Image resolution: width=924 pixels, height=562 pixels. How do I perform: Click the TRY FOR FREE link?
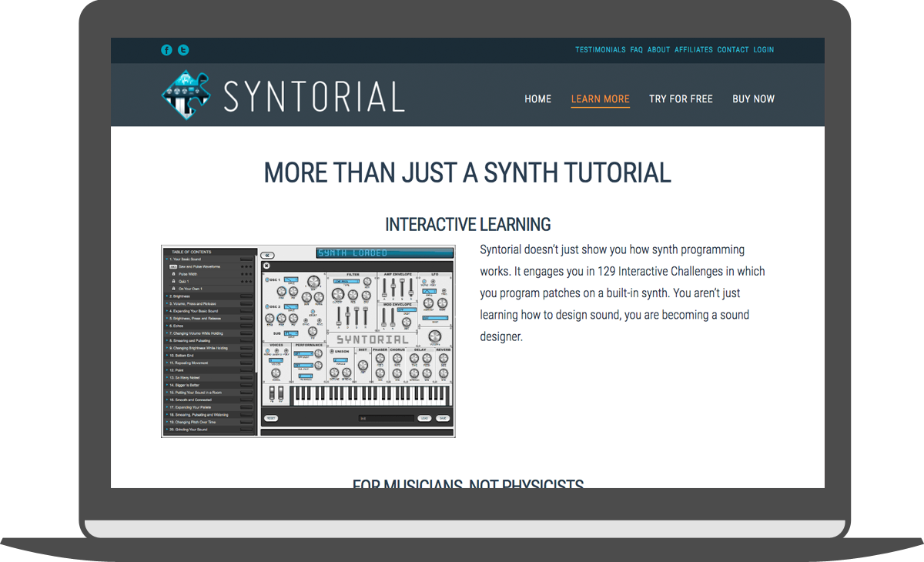681,99
